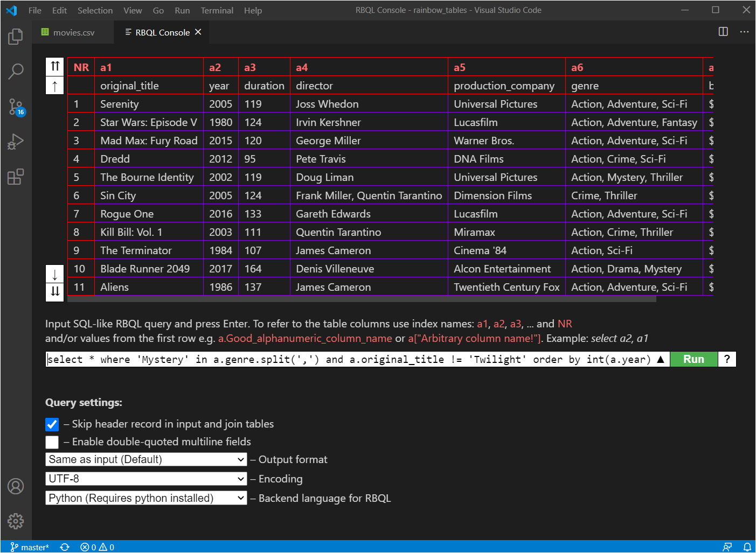756x553 pixels.
Task: Split the editor using the split icon
Action: point(723,32)
